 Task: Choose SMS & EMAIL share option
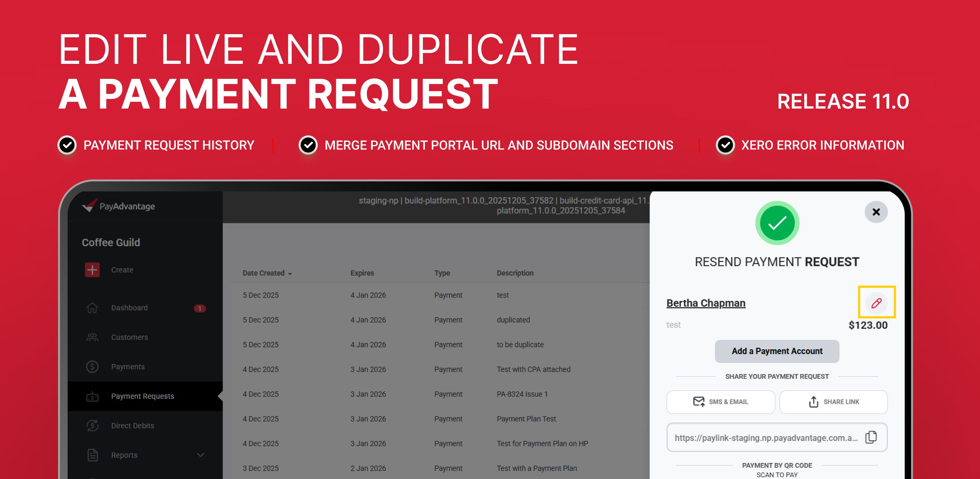[x=720, y=402]
